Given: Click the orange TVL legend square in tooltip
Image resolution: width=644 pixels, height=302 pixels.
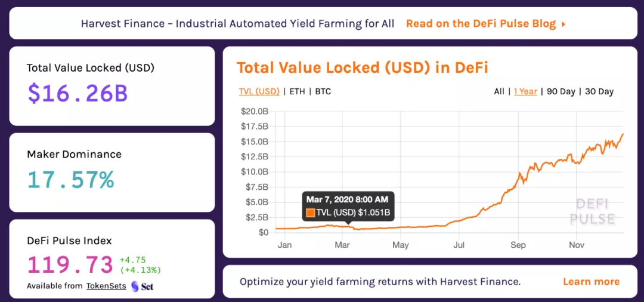Looking at the screenshot, I should 310,212.
